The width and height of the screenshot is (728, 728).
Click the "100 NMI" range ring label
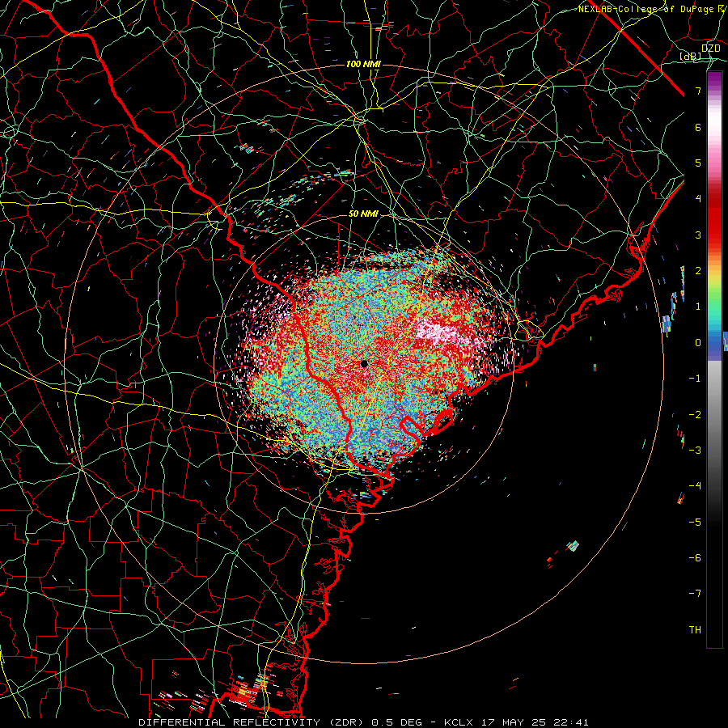pyautogui.click(x=363, y=64)
